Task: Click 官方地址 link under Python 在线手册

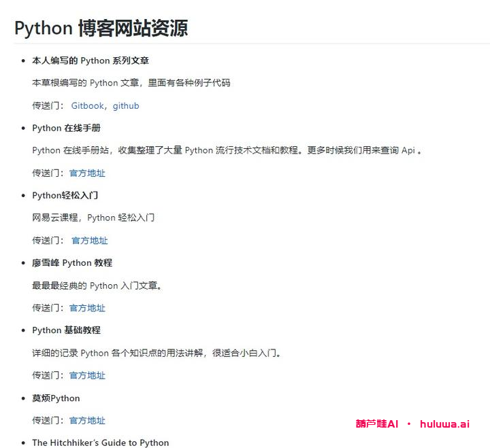Action: (87, 173)
